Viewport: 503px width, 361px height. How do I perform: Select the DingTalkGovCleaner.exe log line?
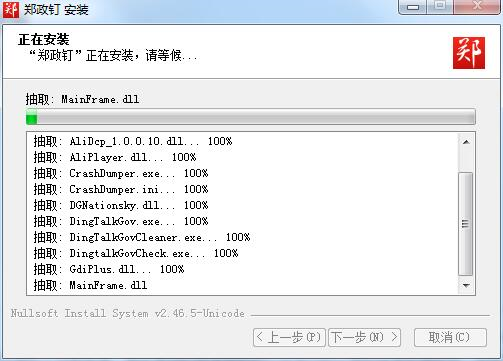point(142,237)
